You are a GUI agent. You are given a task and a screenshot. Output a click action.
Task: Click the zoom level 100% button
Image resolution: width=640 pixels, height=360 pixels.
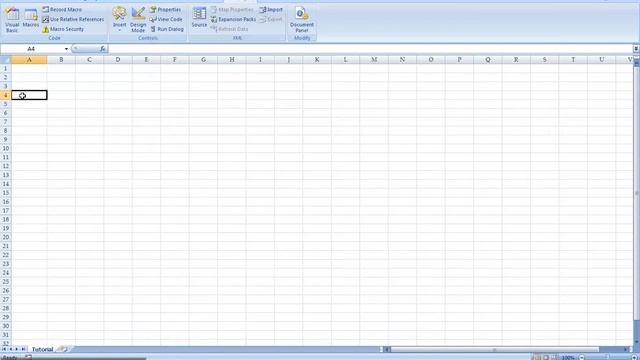[x=568, y=358]
